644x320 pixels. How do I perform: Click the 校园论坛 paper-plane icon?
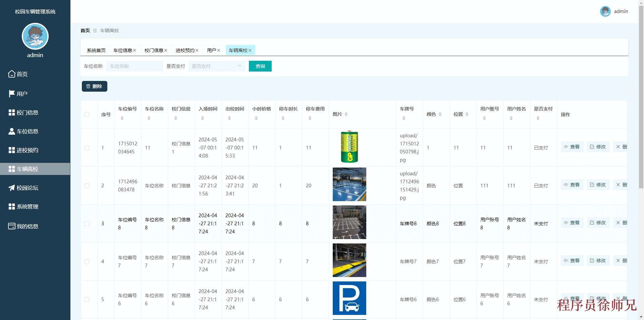11,188
